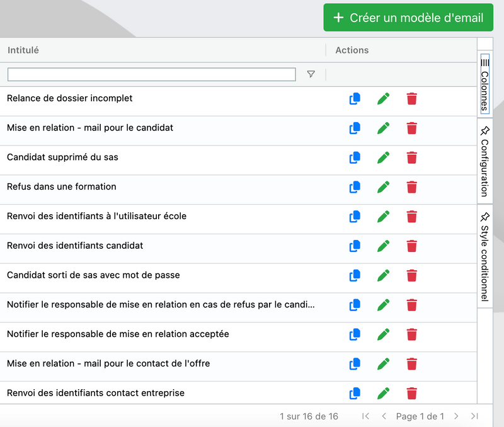Delete 'Refus dans une formation' template
The width and height of the screenshot is (504, 427).
[412, 187]
